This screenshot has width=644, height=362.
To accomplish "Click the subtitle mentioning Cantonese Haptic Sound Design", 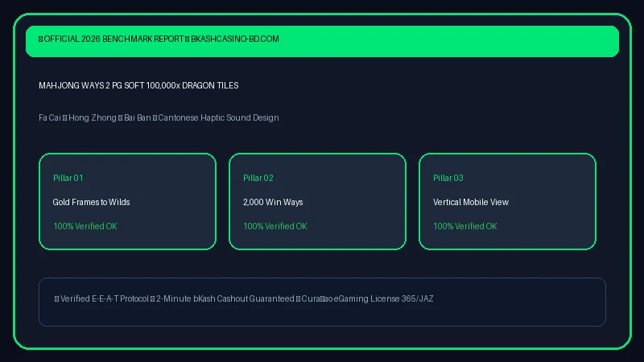I will pyautogui.click(x=159, y=117).
